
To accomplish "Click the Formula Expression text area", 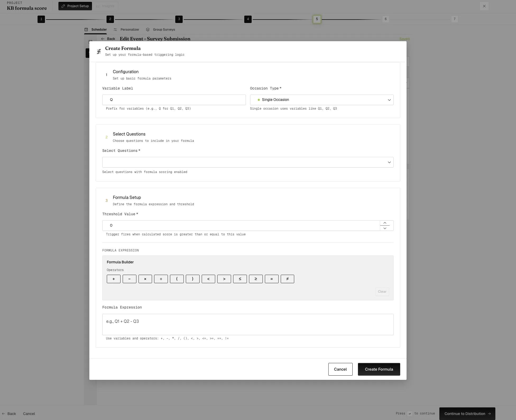I will [x=248, y=325].
